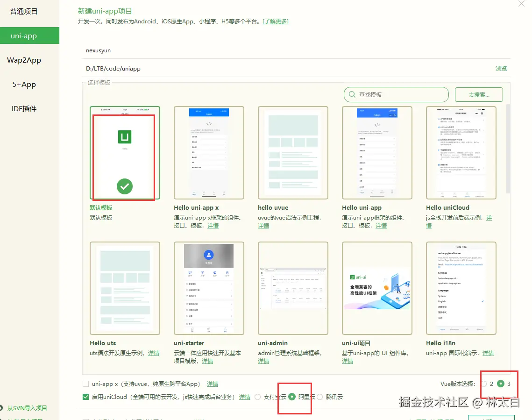
Task: Open 详情 link beside 启用uniCloud
Action: coord(245,397)
